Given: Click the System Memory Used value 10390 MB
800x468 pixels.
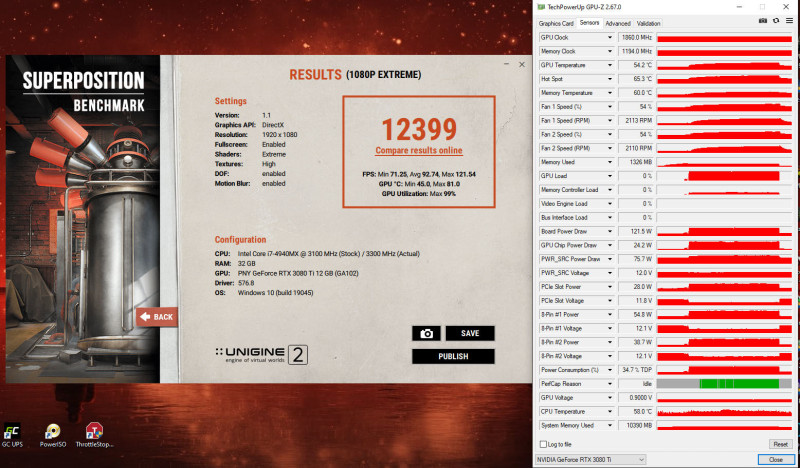Looking at the screenshot, I should click(636, 425).
